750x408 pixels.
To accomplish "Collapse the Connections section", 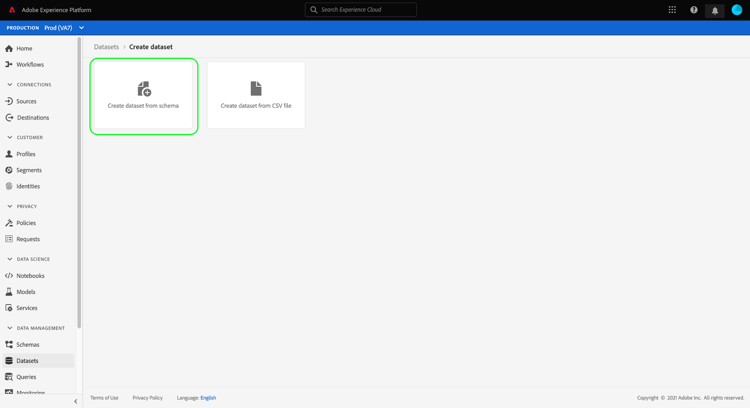I will coord(10,85).
